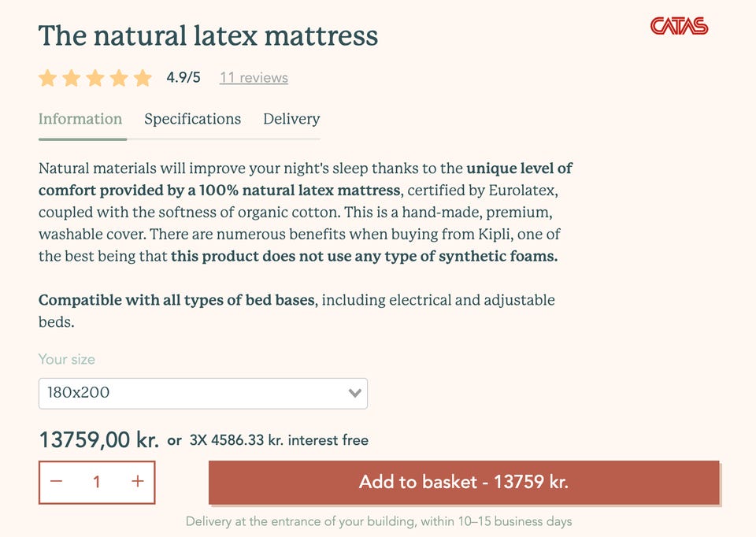Viewport: 756px width, 537px height.
Task: Click the Your size label
Action: click(67, 359)
